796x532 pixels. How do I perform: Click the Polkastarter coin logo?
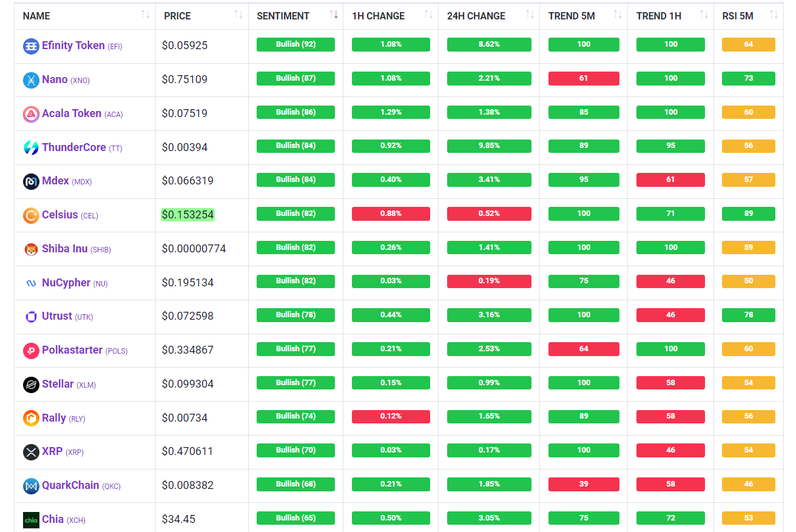tap(31, 351)
